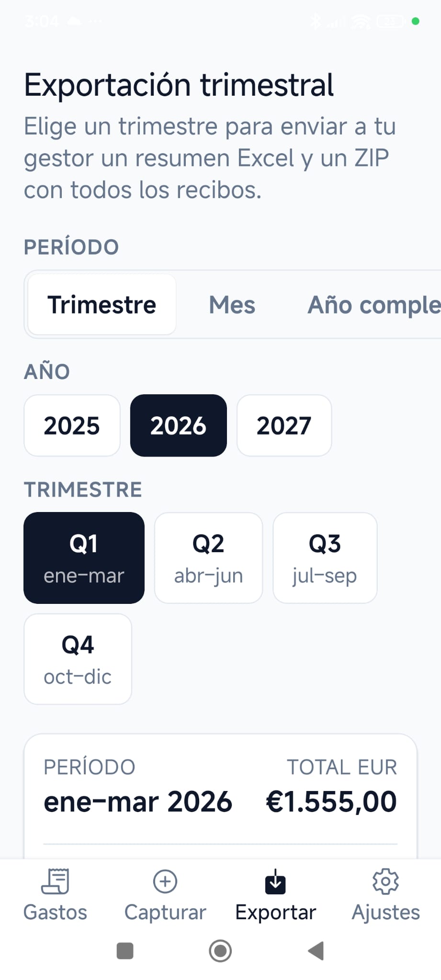Tap the Android back triangle button

click(316, 951)
